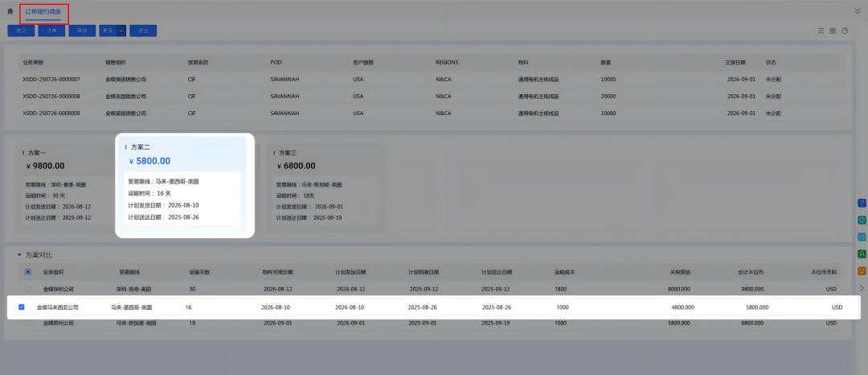The height and width of the screenshot is (375, 868).
Task: Select the 订单履约调度 tab
Action: (43, 11)
